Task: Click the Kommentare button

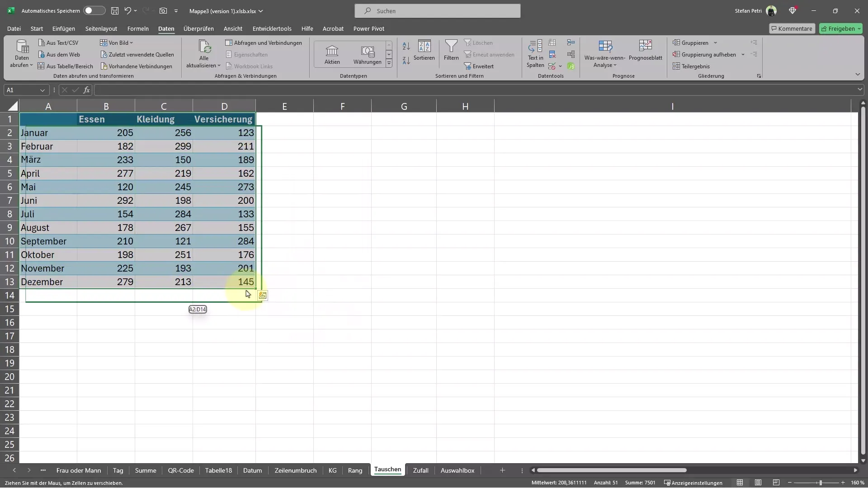Action: tap(792, 28)
